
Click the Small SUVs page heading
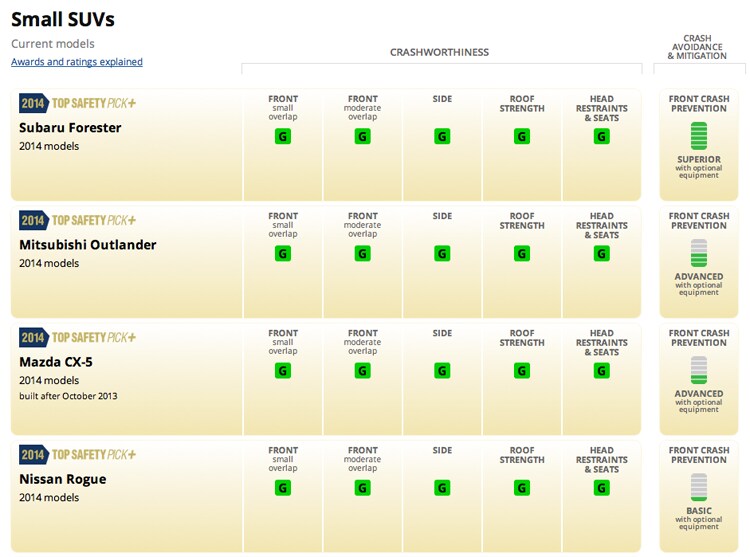click(63, 20)
